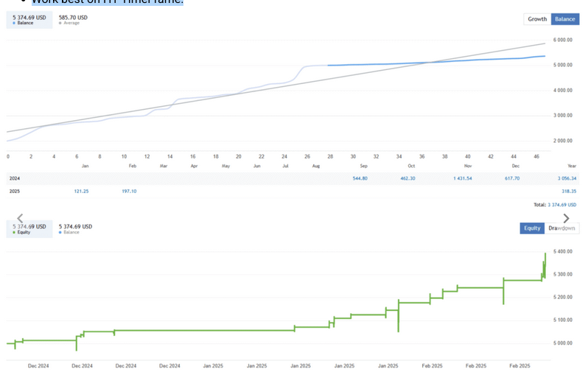Click the 2024 Sep value 544.80
This screenshot has width=588, height=386.
360,178
